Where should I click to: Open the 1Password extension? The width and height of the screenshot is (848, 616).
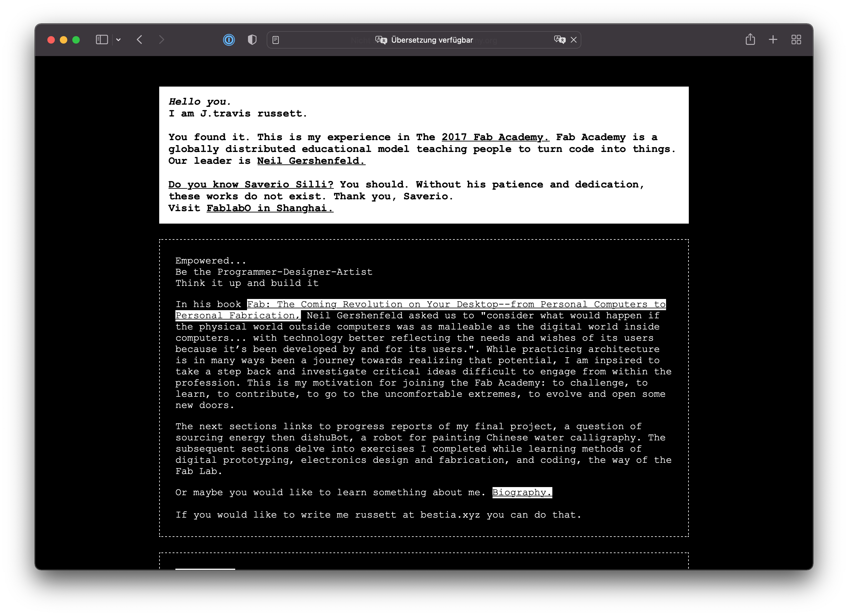point(229,40)
